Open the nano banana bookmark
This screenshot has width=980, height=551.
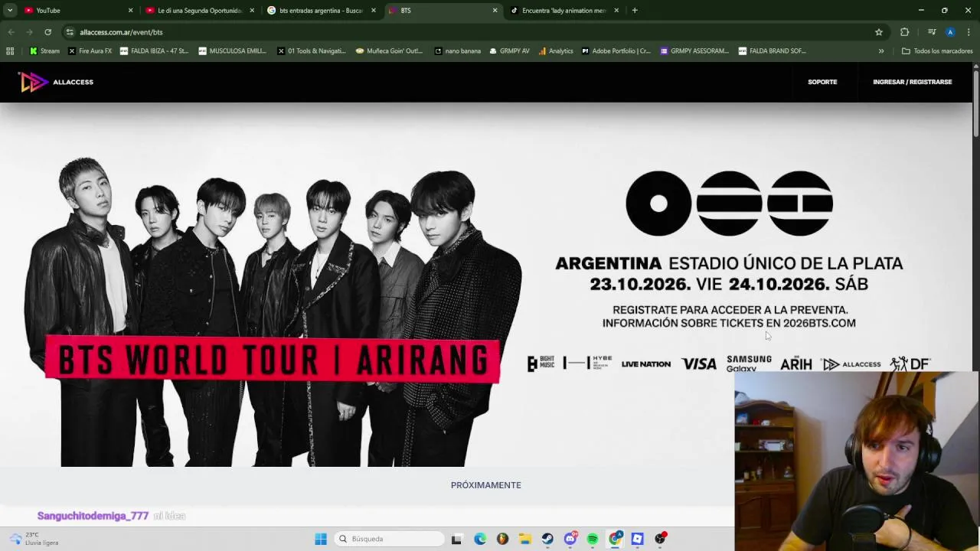[x=457, y=51]
